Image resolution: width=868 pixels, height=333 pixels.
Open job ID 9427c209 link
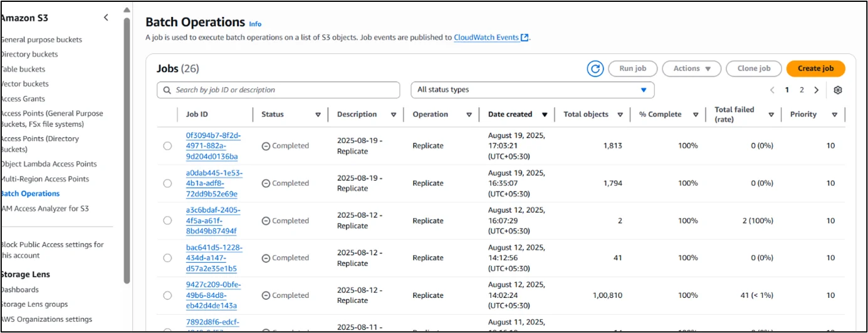pyautogui.click(x=213, y=295)
